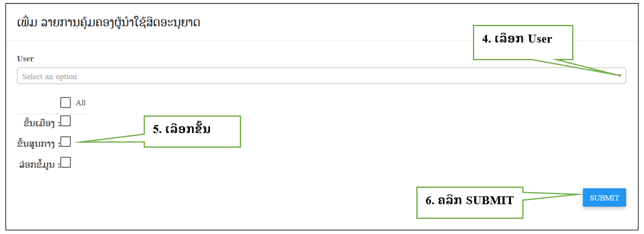Check the ຂັ້ນສູນກາງ checkbox
644x234 pixels.
66,142
